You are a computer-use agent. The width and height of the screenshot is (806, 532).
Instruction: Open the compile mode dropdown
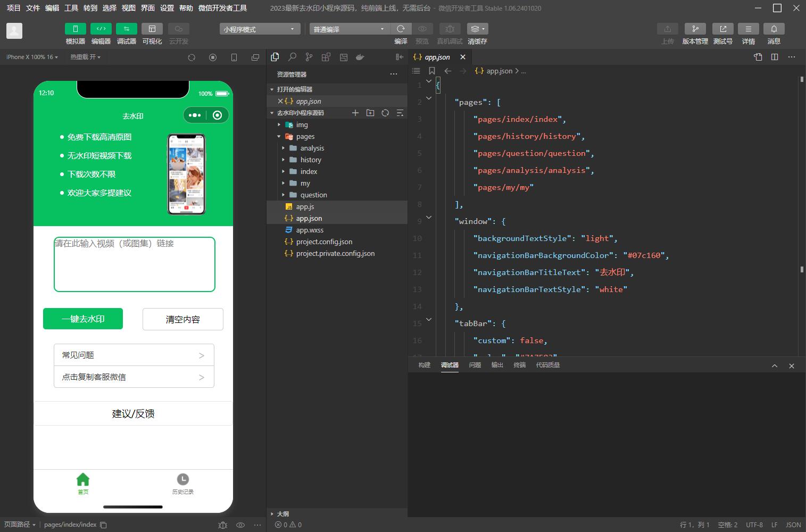click(x=350, y=29)
